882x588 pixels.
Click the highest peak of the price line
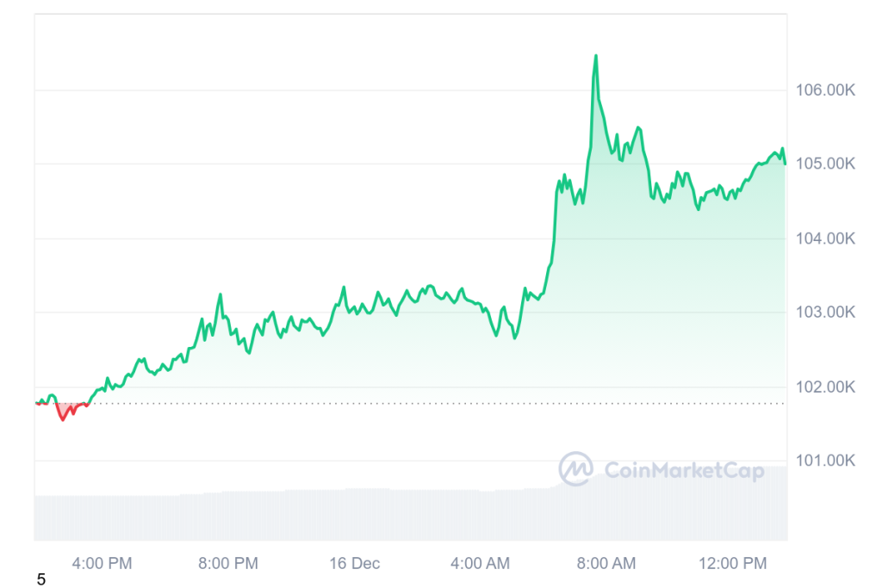(595, 57)
